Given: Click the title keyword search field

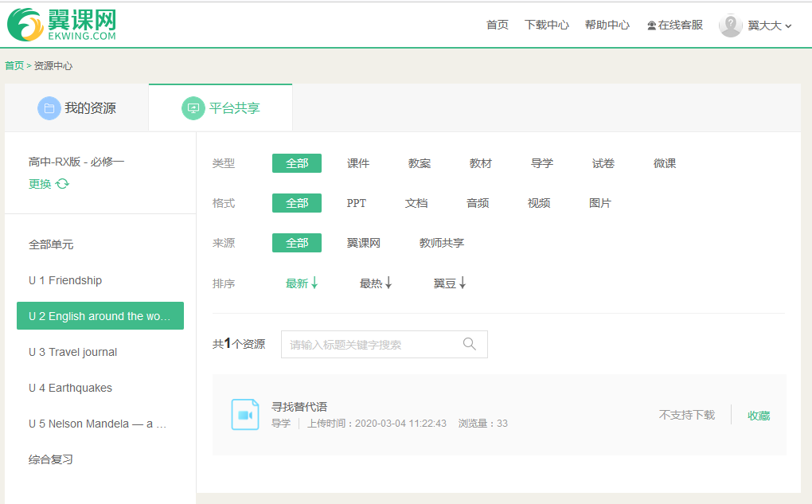Looking at the screenshot, I should click(x=385, y=345).
